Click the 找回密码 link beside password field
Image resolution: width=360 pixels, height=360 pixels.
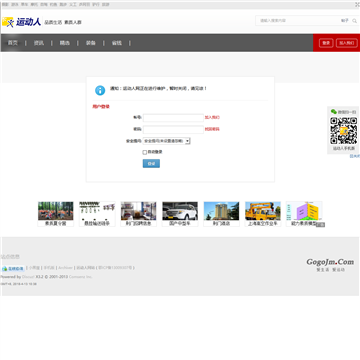click(x=212, y=129)
